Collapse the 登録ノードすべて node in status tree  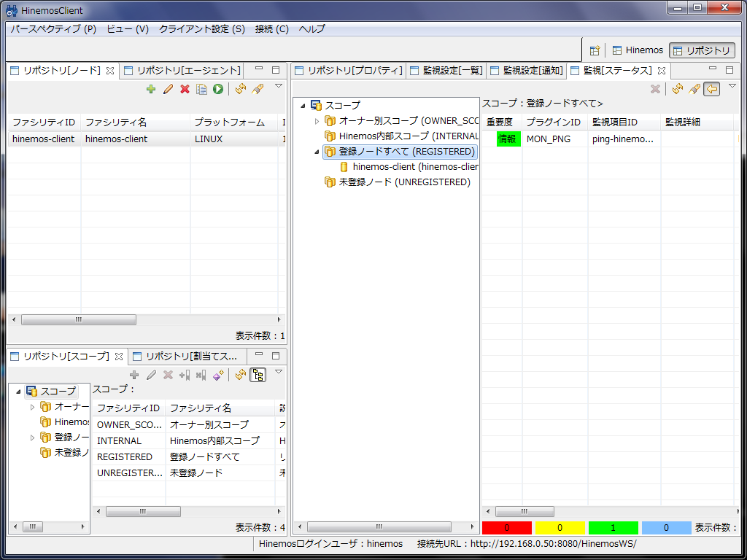pyautogui.click(x=317, y=152)
